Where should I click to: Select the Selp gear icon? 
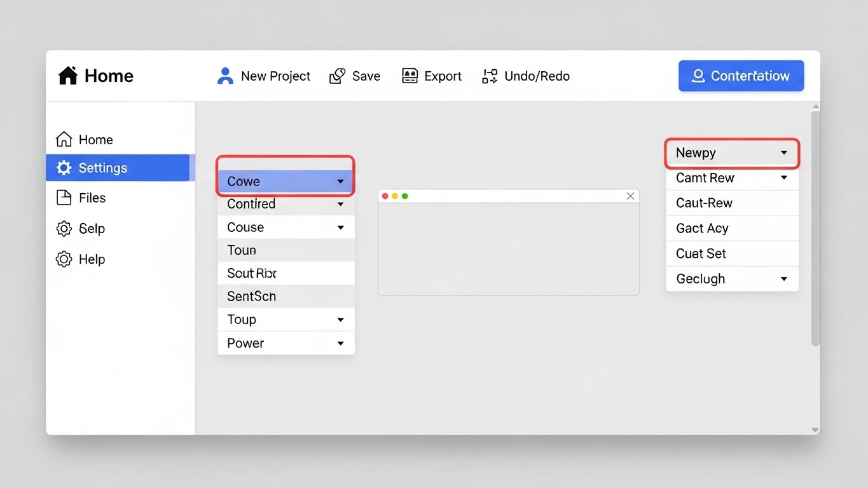click(64, 228)
